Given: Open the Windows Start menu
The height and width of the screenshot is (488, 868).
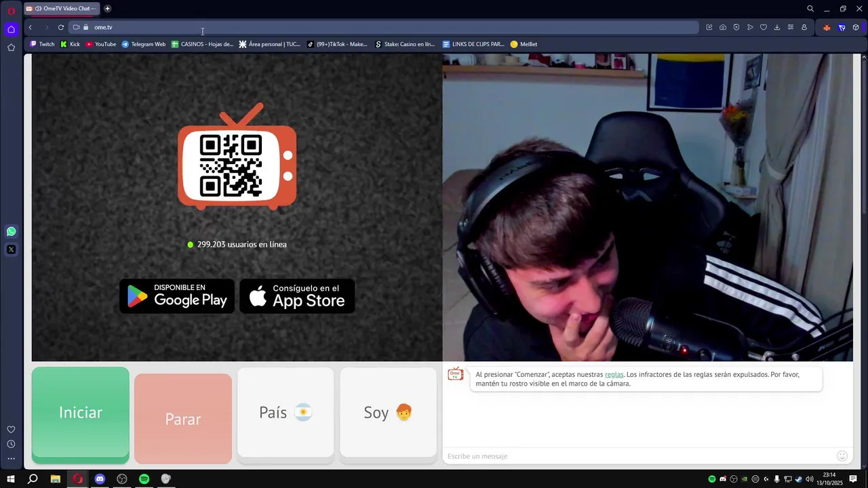Looking at the screenshot, I should [x=11, y=479].
